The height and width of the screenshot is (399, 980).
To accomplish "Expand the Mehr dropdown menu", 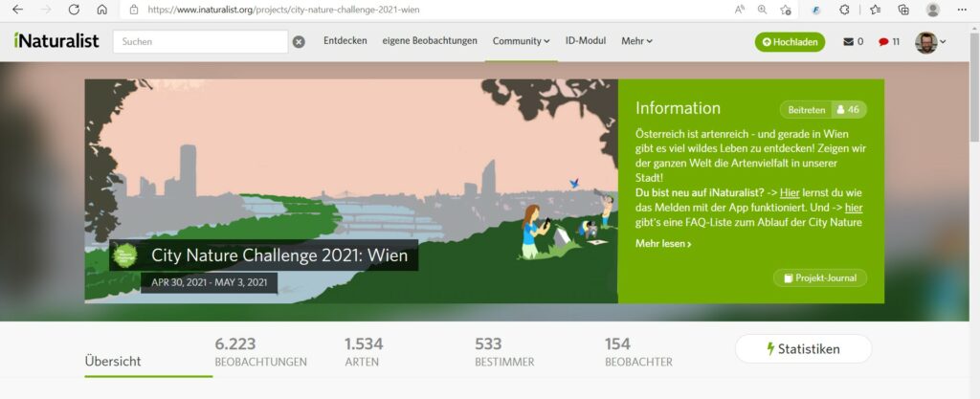I will 636,41.
